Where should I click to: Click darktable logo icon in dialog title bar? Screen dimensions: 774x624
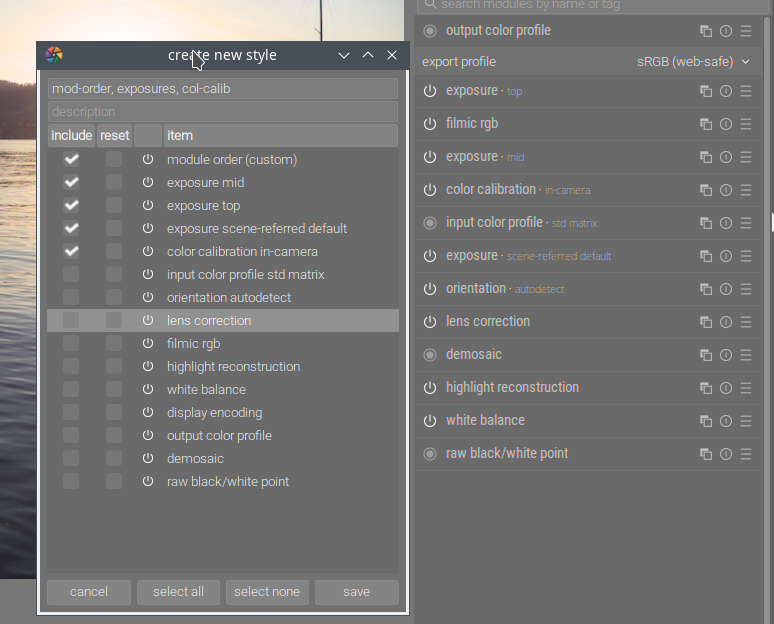(54, 55)
